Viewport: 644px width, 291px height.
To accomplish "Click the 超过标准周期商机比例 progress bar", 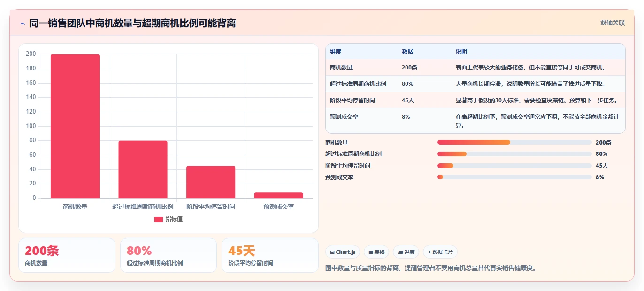I will click(x=514, y=154).
